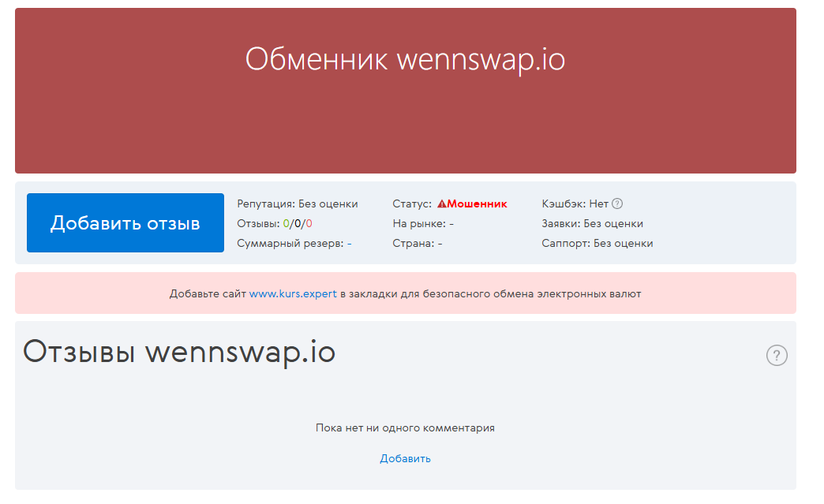This screenshot has width=824, height=504.
Task: Click the Добавить link under no comments
Action: click(405, 458)
